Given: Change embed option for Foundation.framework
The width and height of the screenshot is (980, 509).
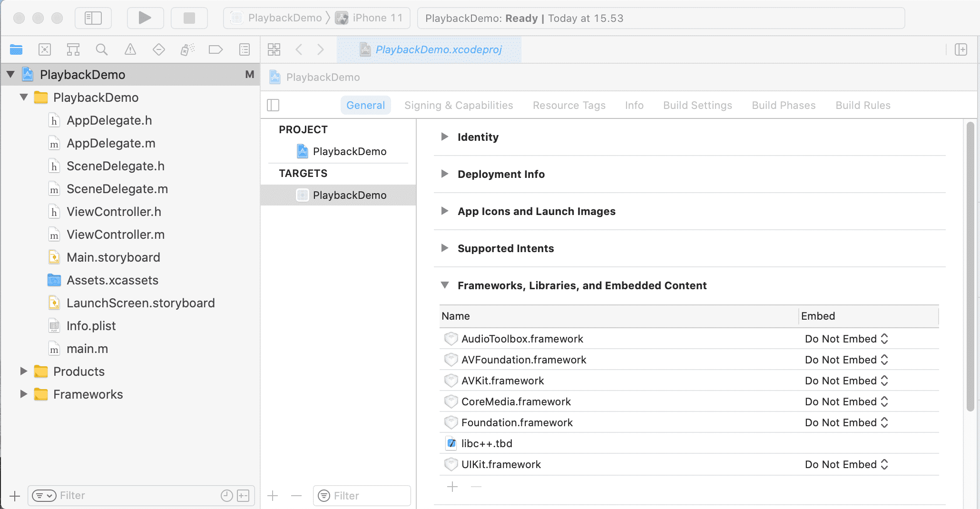Looking at the screenshot, I should click(x=846, y=422).
